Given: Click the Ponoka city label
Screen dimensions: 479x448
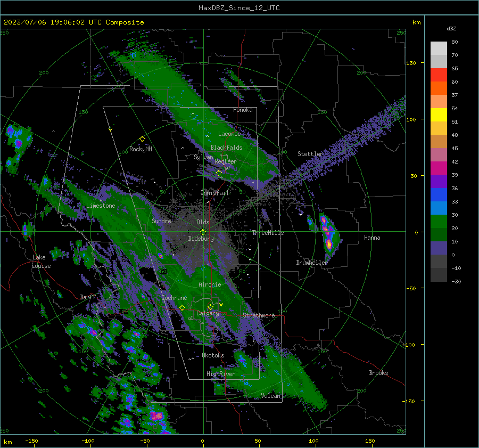Looking at the screenshot, I should 243,110.
